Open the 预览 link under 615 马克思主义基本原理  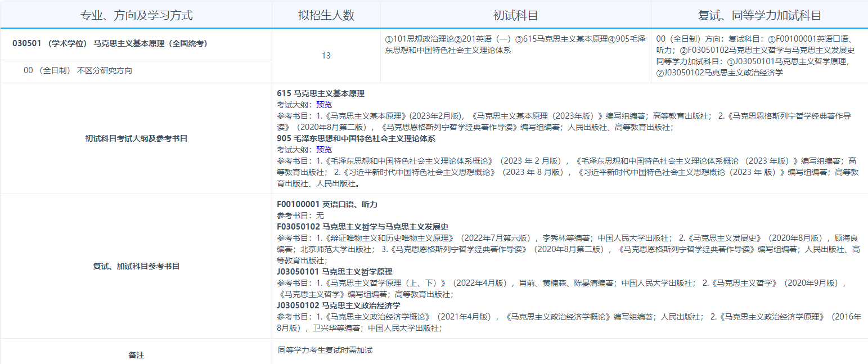tap(324, 105)
